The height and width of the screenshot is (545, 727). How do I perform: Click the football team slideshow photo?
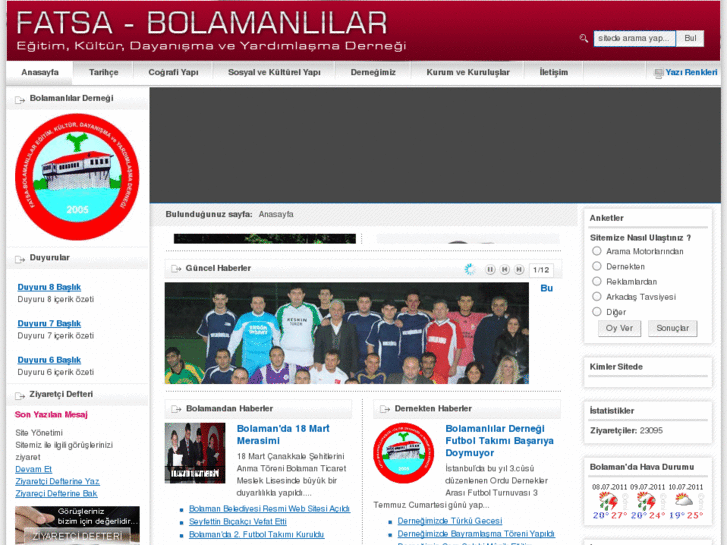(x=346, y=333)
